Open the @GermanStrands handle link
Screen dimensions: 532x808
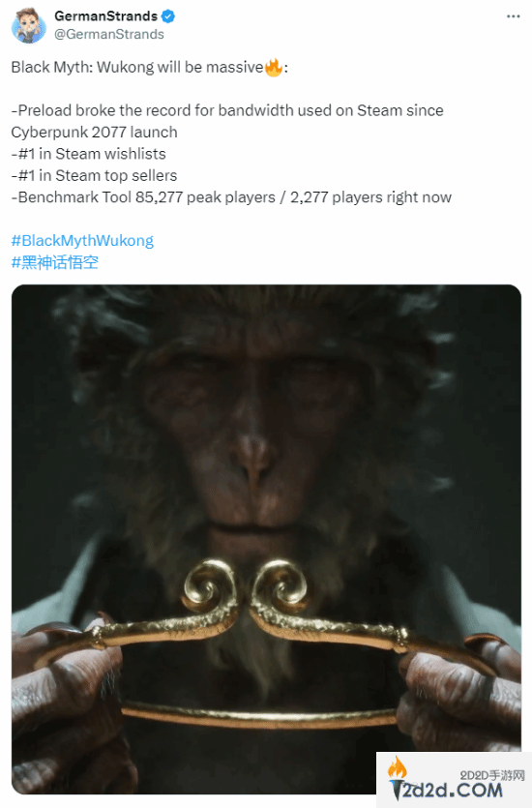pyautogui.click(x=109, y=35)
